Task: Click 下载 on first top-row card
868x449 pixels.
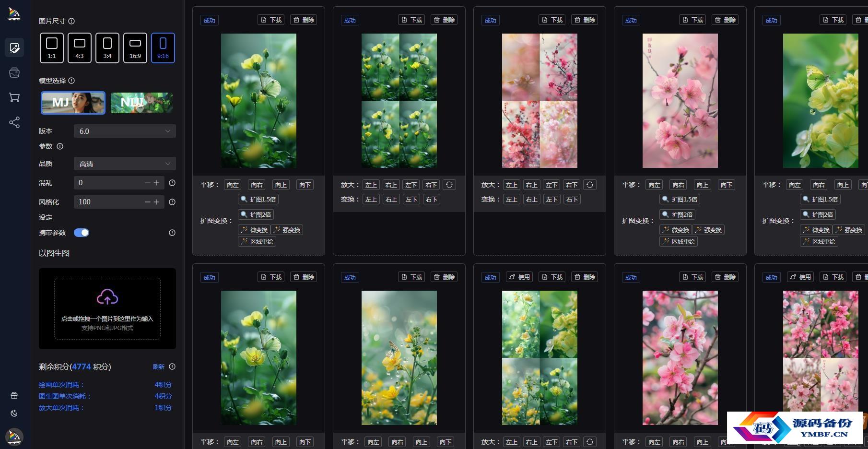Action: coord(271,20)
